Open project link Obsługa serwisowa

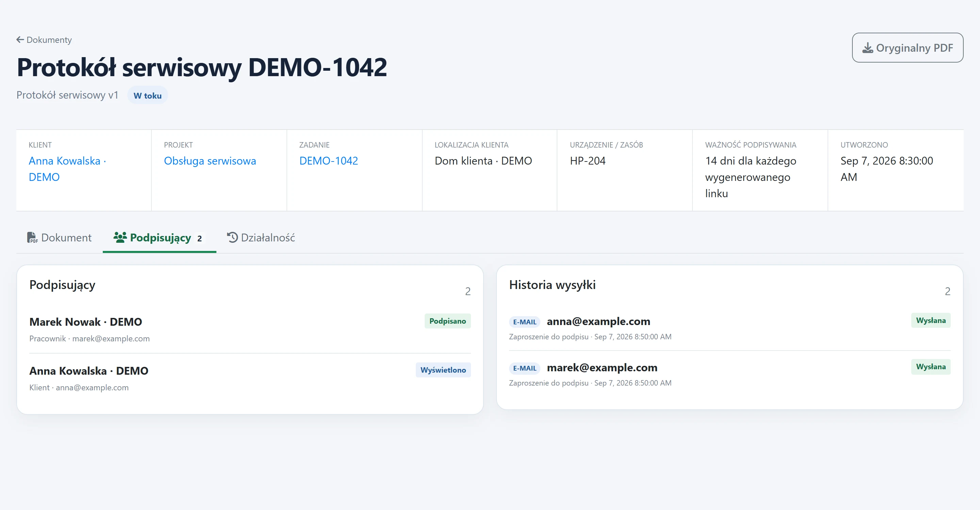(210, 161)
